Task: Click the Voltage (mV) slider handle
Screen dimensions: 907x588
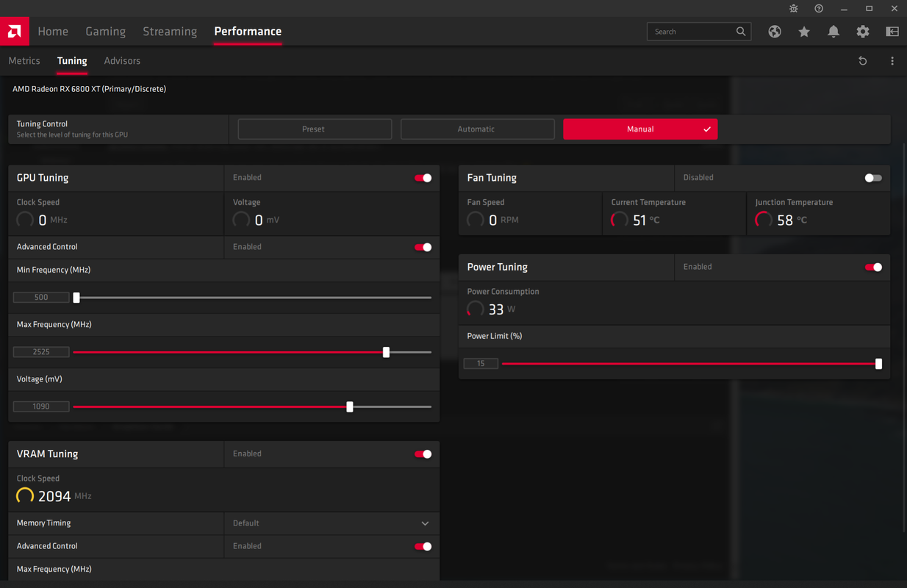Action: 350,406
